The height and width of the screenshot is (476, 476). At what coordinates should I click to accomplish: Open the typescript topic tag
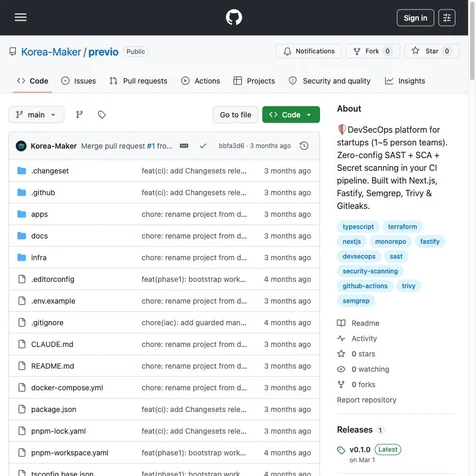coord(358,227)
